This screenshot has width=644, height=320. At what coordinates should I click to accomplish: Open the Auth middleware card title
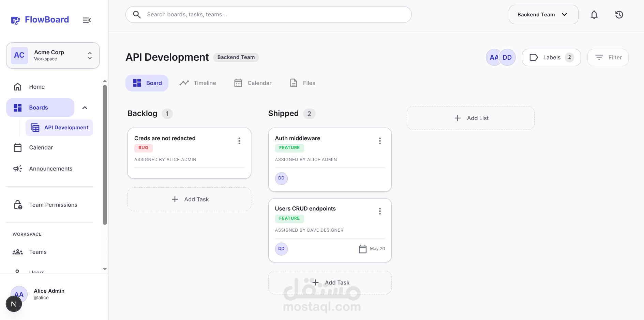(298, 138)
